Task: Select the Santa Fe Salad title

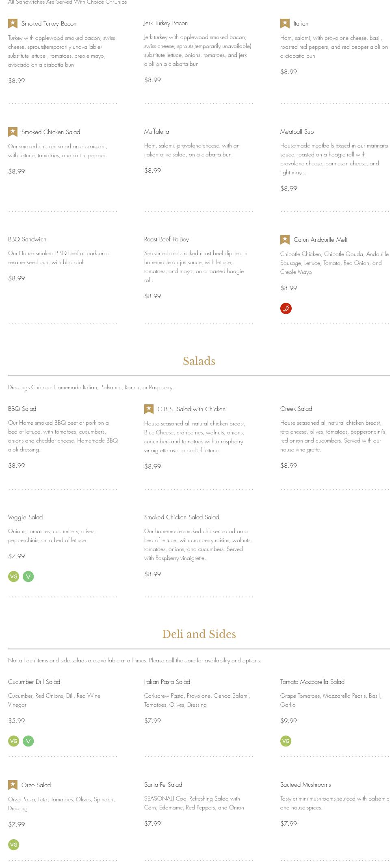Action: [163, 785]
